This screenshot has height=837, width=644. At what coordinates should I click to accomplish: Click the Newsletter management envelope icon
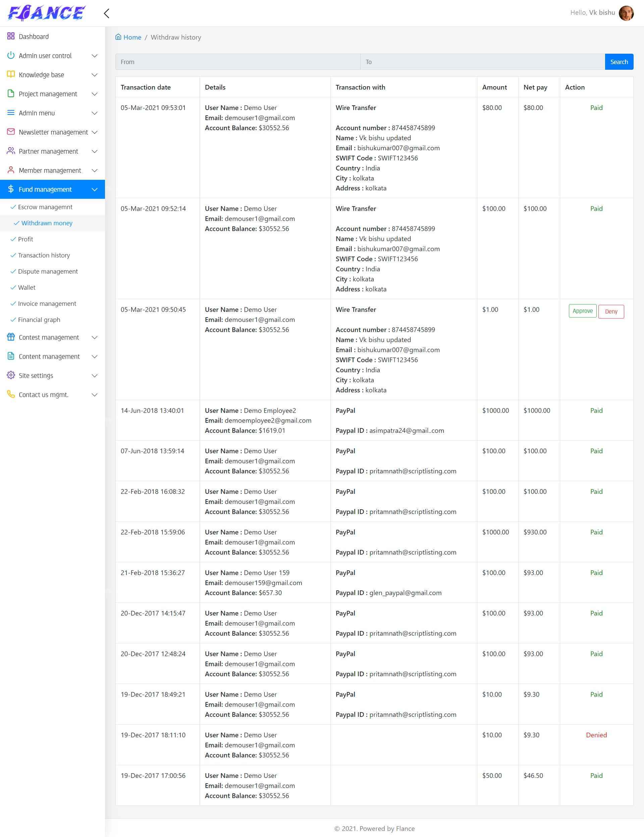[x=11, y=132]
